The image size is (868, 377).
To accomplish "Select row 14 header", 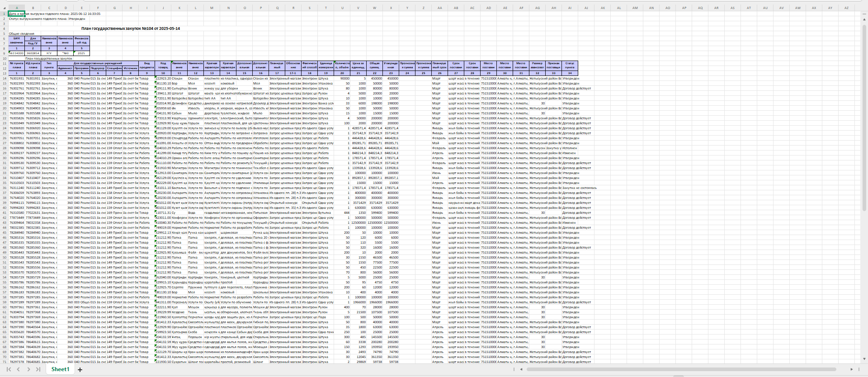I will 4,79.
